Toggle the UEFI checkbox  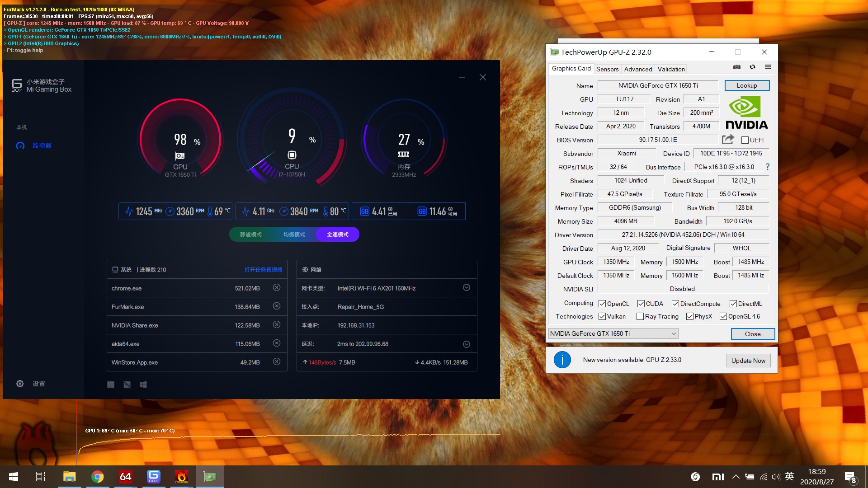click(745, 140)
